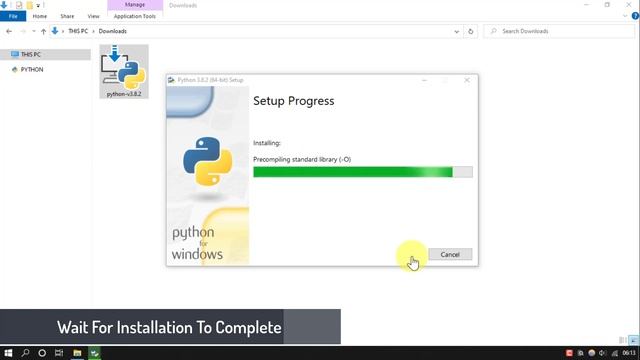Viewport: 640px width, 360px height.
Task: Click the Properties quick access icon
Action: 19,5
